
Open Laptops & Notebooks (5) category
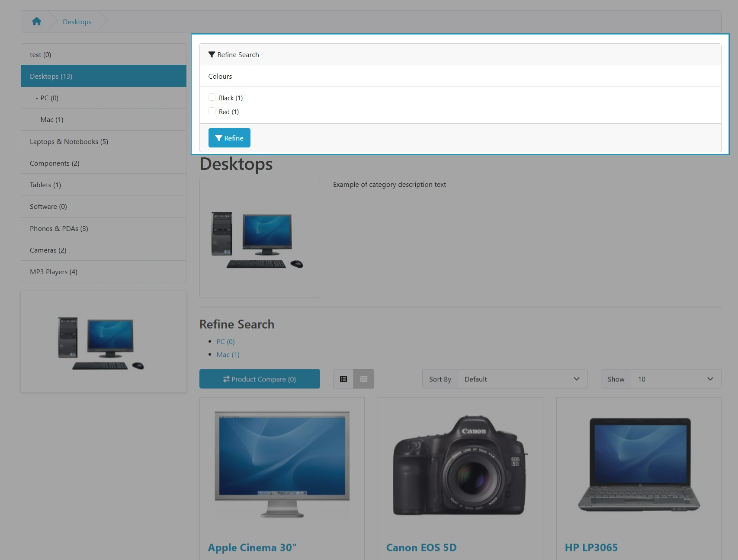(103, 141)
